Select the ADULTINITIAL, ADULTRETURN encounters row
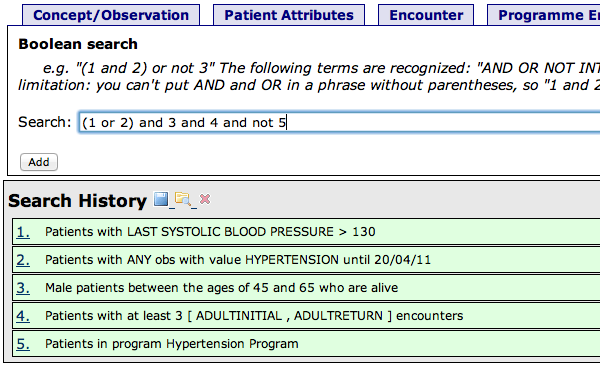Viewport: 600px width, 367px height. click(x=306, y=316)
